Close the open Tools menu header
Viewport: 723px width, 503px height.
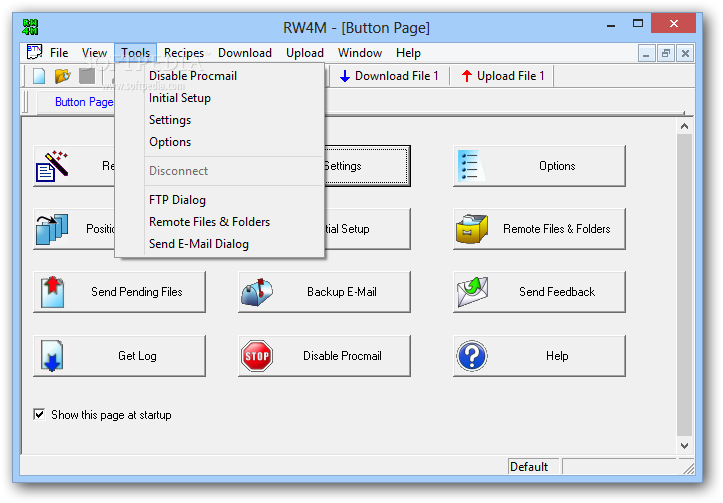(x=136, y=53)
